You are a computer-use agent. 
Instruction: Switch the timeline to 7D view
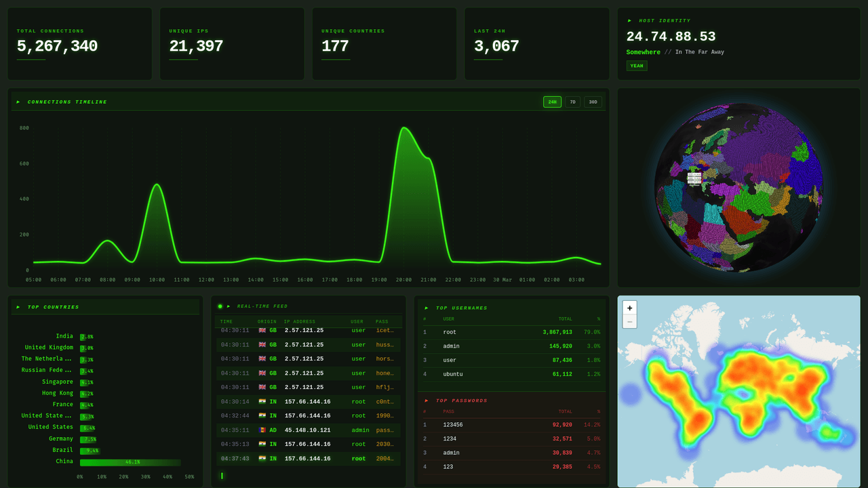click(x=572, y=102)
